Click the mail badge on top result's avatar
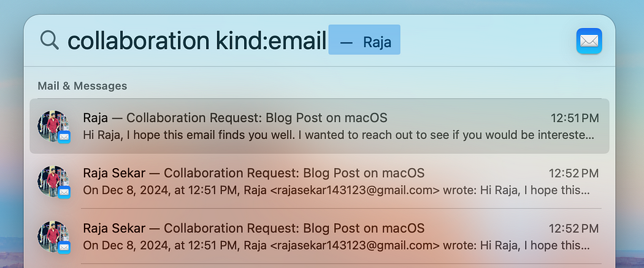Screen dimensions: 644x268 coord(64,137)
